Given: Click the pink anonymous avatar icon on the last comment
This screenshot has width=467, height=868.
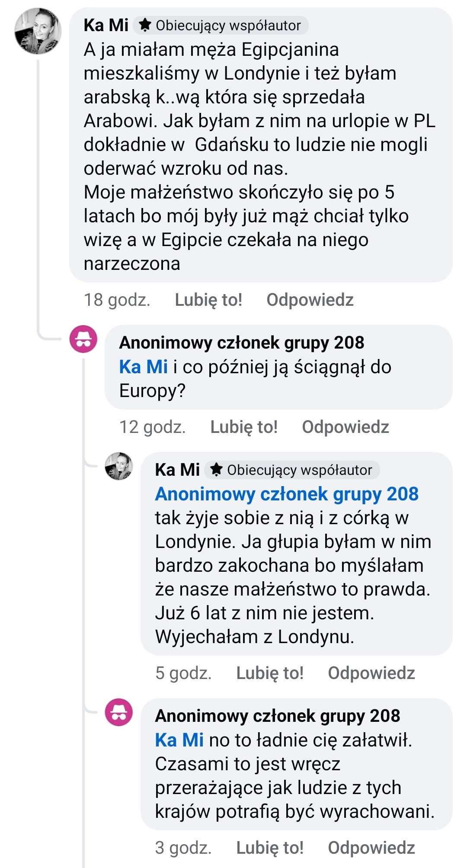Looking at the screenshot, I should 119,712.
